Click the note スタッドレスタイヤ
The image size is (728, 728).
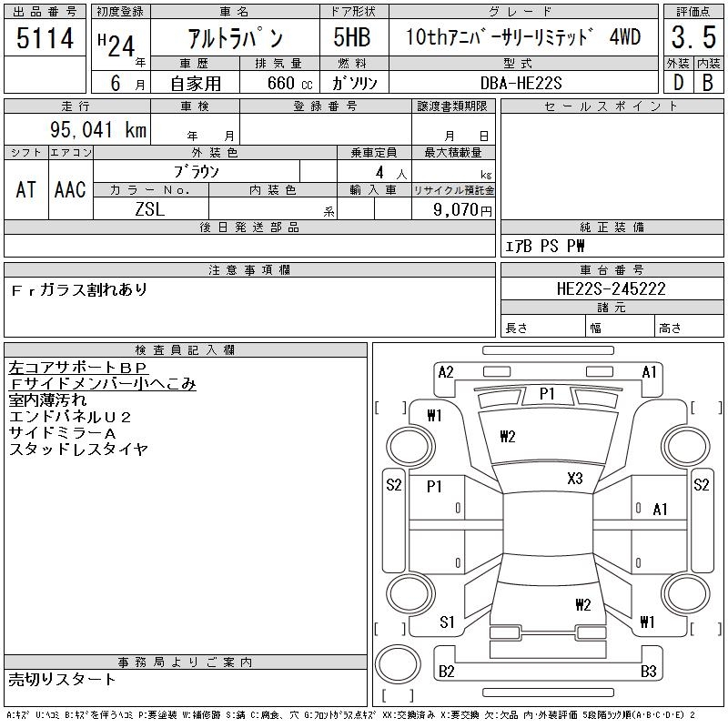coord(78,449)
